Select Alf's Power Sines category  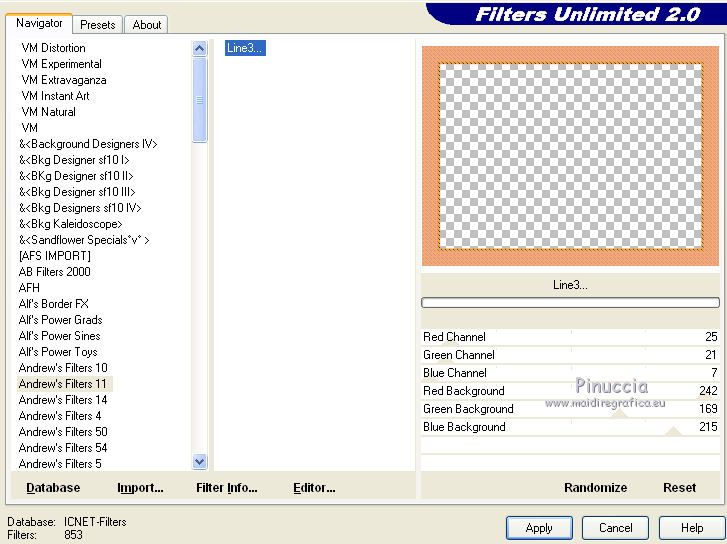point(59,336)
